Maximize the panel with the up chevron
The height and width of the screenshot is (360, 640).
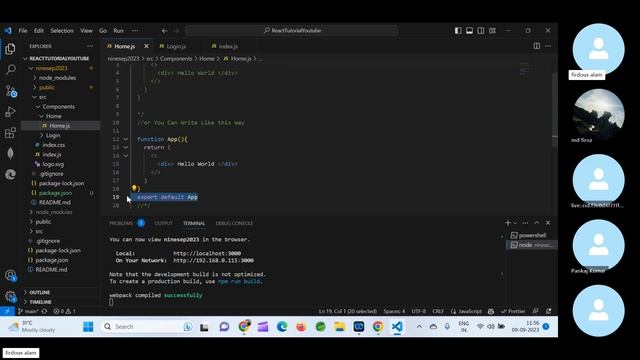point(537,223)
